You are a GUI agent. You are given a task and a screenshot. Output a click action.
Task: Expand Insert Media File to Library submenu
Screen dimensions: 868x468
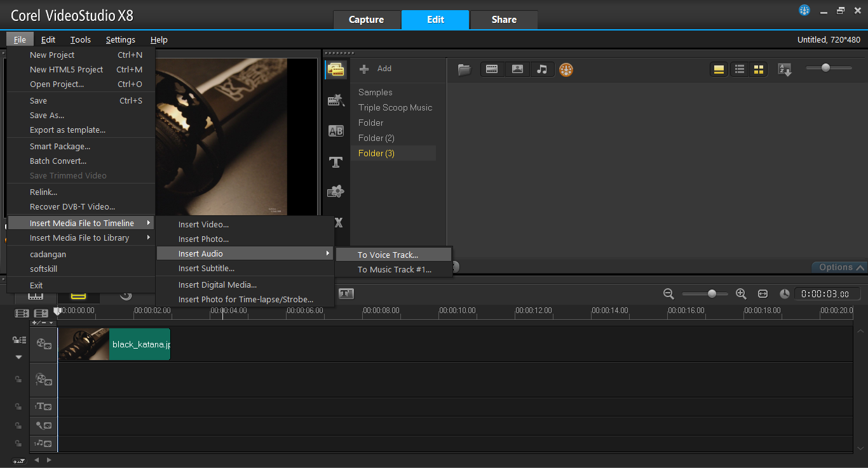[81, 238]
